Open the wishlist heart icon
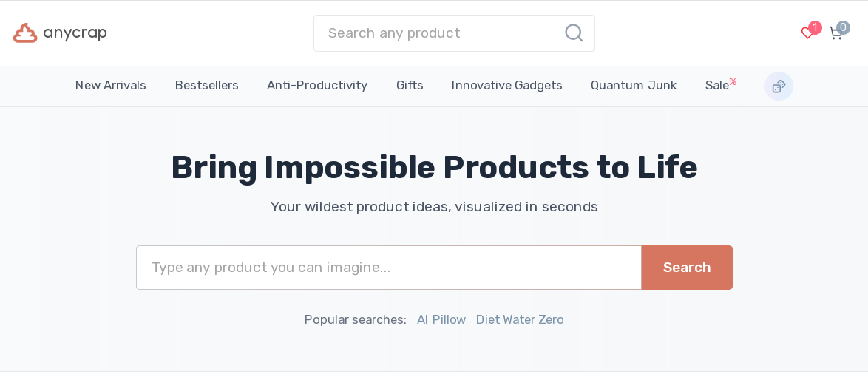Screen dimensions: 868x374 tap(807, 33)
